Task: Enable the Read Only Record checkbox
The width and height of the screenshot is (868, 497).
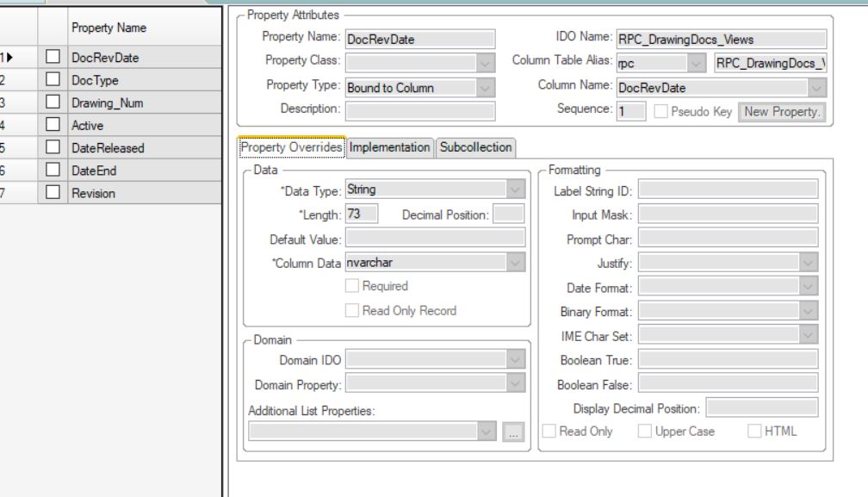Action: pos(351,310)
